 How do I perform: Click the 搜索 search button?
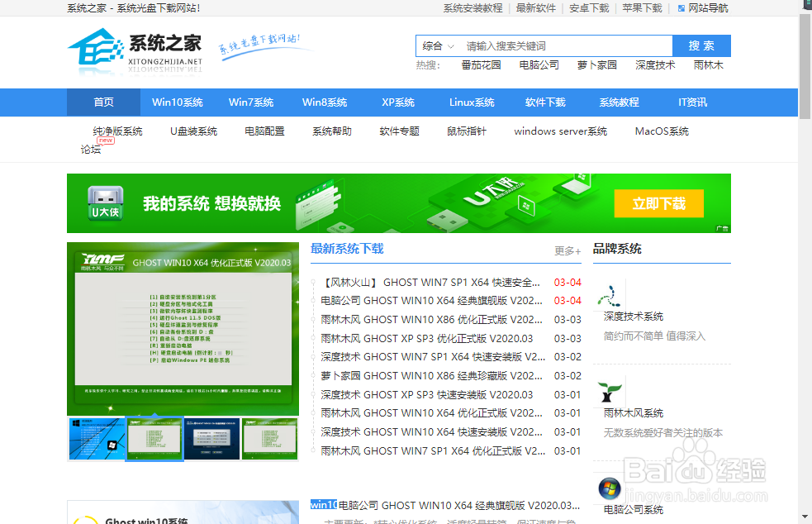(x=701, y=45)
